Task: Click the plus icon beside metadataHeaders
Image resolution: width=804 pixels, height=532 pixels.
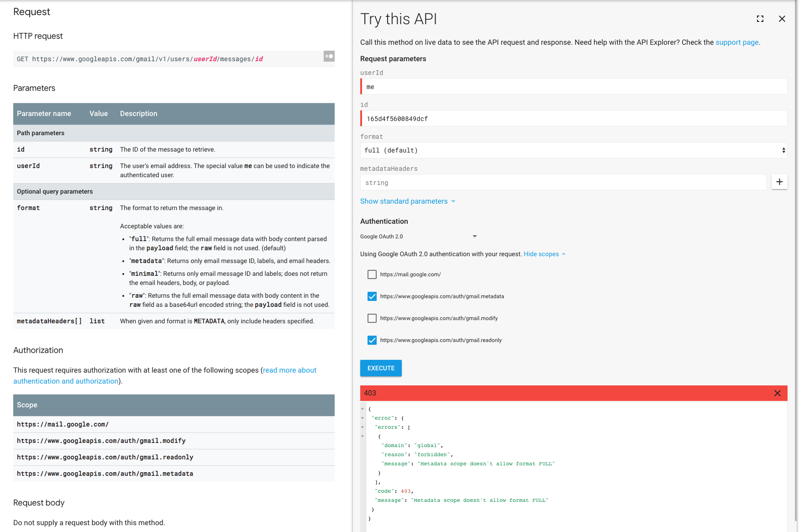Action: coord(779,182)
